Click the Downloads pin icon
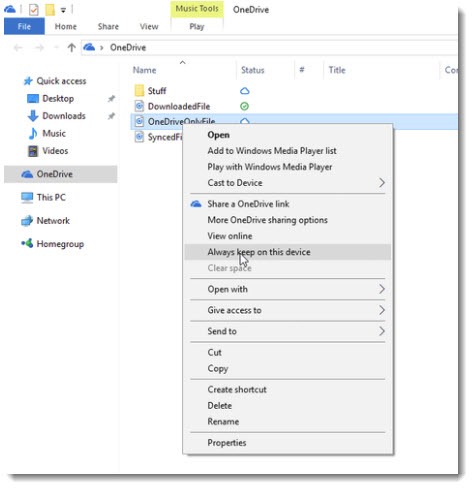Screen dimensions: 473x489 [111, 116]
